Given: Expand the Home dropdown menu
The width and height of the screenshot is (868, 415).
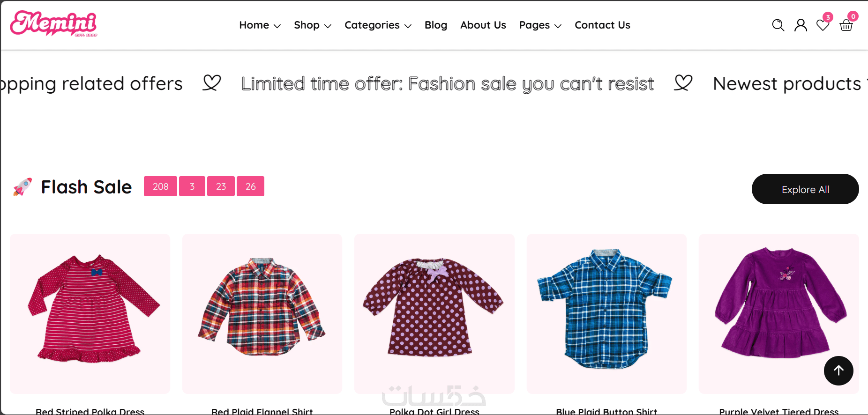Looking at the screenshot, I should point(260,25).
